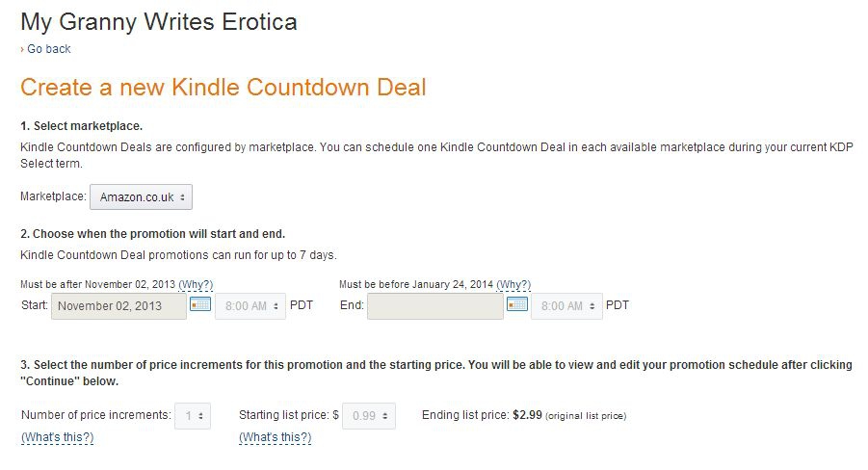
Task: Click the Start date field showing November 02, 2013
Action: [x=119, y=306]
